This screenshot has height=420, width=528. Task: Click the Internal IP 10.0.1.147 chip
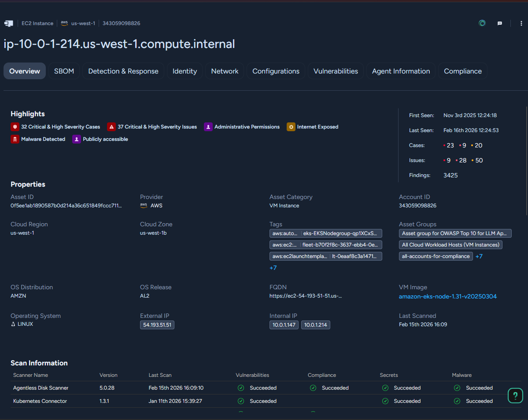pyautogui.click(x=284, y=325)
